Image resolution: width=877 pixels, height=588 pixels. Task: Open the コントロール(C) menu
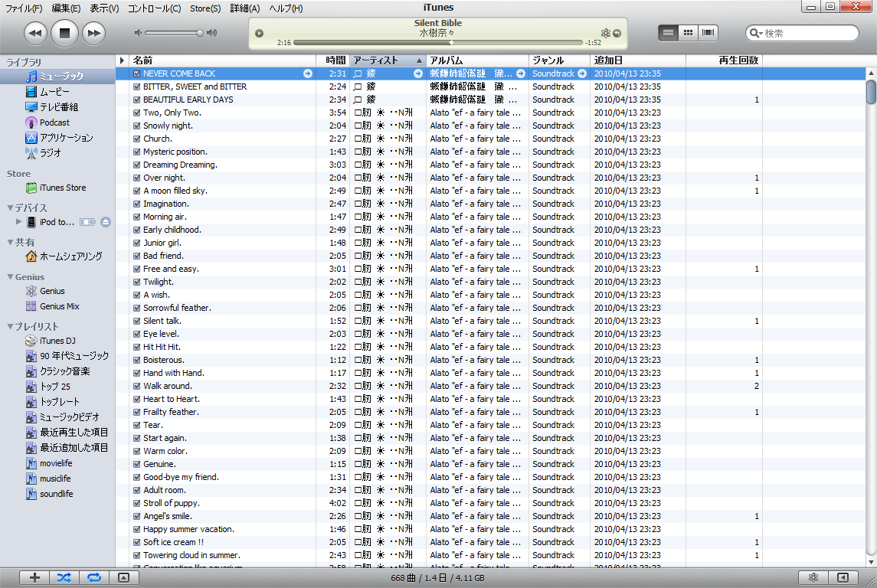[154, 8]
